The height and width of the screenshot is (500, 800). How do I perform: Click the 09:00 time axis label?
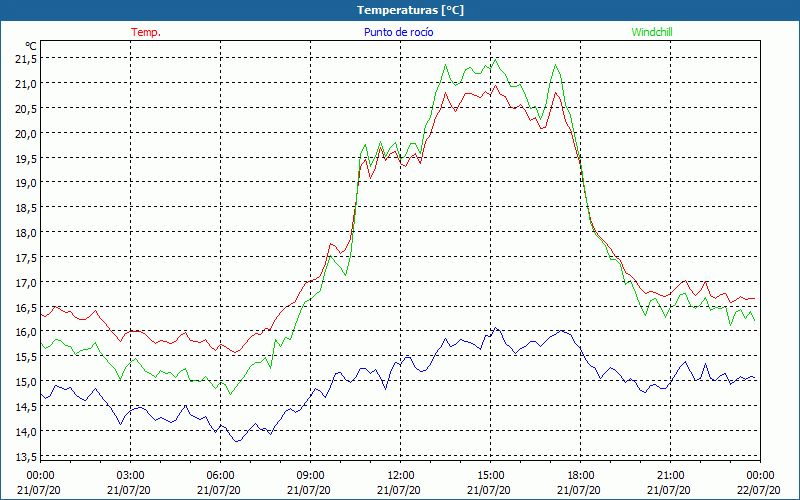pos(310,476)
